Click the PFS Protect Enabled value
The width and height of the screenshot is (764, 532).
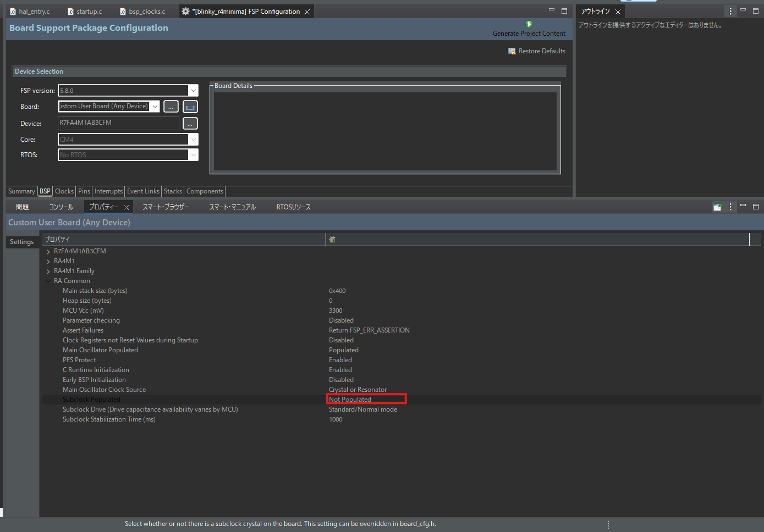(x=340, y=360)
